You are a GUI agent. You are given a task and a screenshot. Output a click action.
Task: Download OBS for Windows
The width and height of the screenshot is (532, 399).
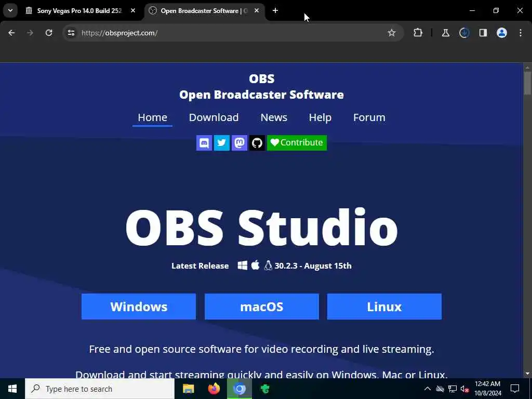[x=138, y=307]
